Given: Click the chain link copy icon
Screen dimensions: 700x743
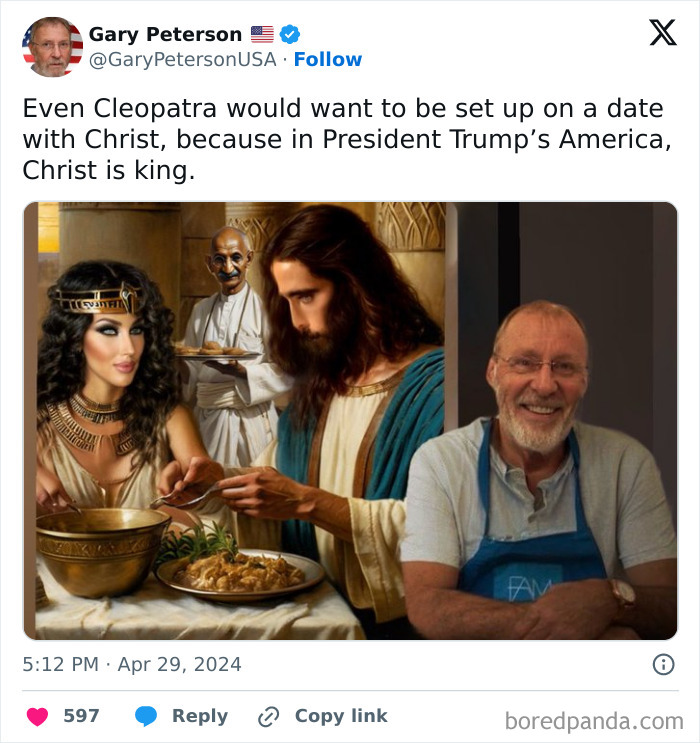Looking at the screenshot, I should pos(268,716).
